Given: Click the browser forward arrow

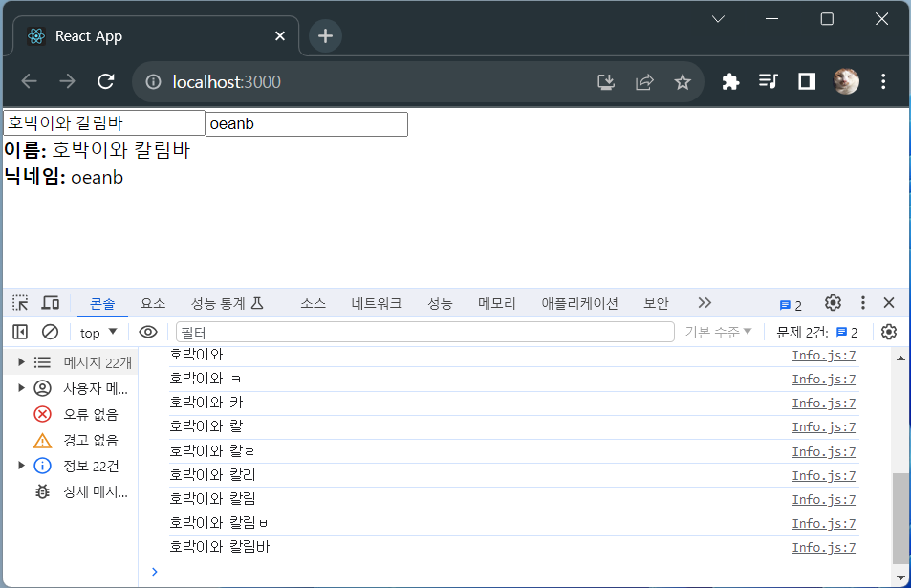Looking at the screenshot, I should click(x=68, y=81).
